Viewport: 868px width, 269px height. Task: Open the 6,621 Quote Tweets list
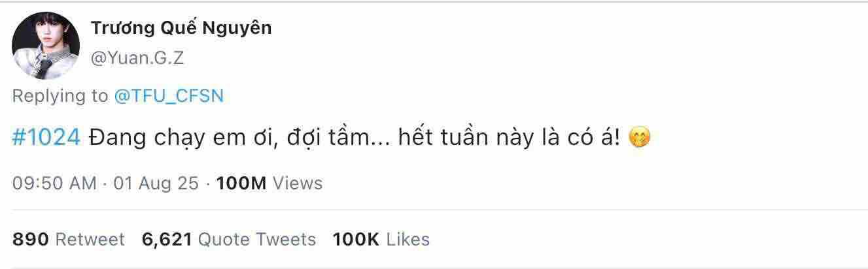coord(229,240)
